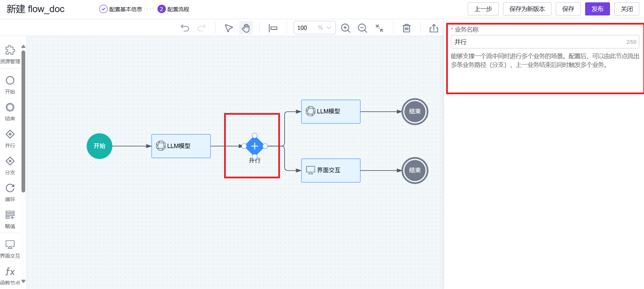Viewport: 644px width, 289px height.
Task: Click the align left icon
Action: 273,28
